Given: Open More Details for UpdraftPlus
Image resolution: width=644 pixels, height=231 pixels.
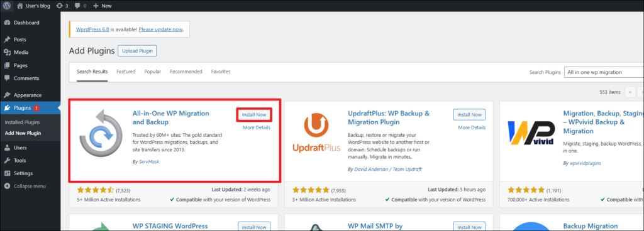Looking at the screenshot, I should [x=472, y=127].
